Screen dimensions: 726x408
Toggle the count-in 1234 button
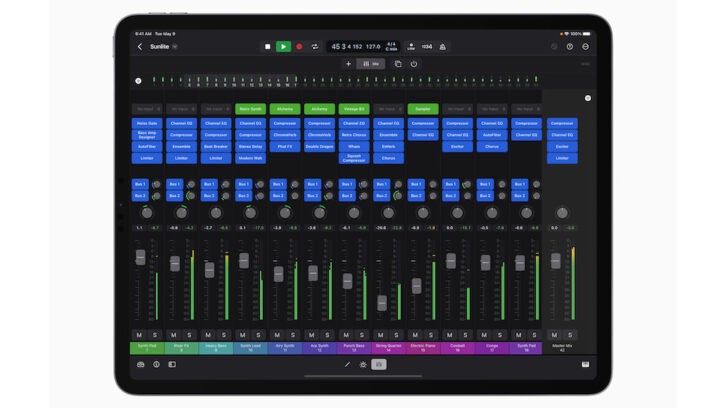click(x=426, y=47)
